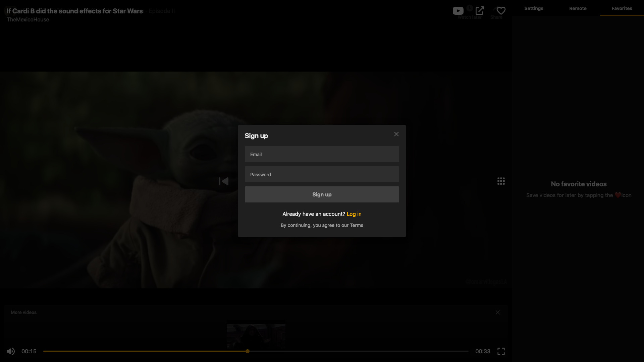Click the YouTube logo icon
Image resolution: width=644 pixels, height=362 pixels.
(458, 11)
